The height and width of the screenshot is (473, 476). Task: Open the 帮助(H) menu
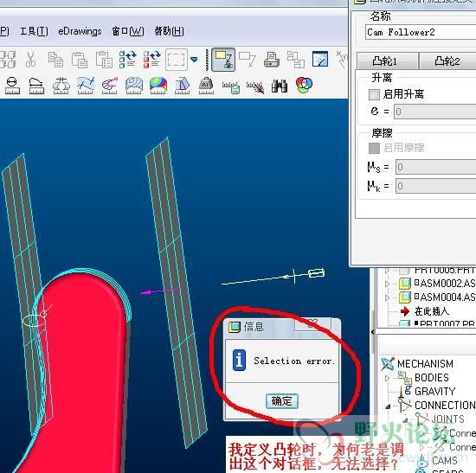(169, 31)
